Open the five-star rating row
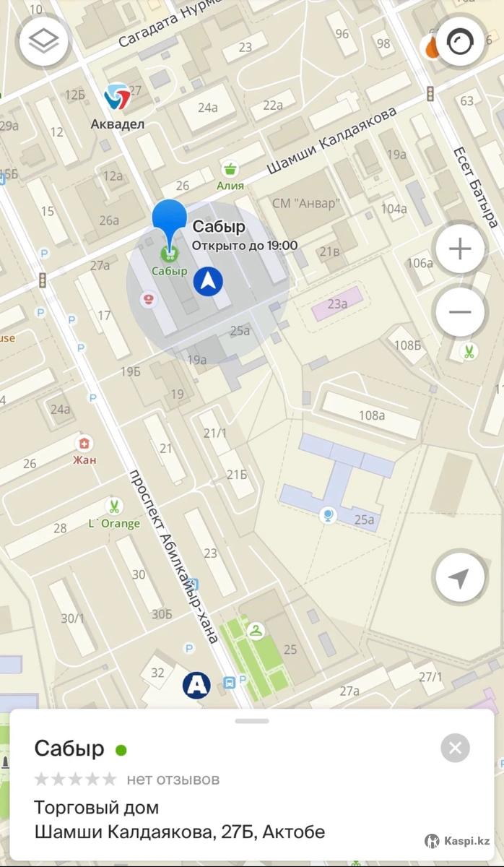 click(x=75, y=779)
